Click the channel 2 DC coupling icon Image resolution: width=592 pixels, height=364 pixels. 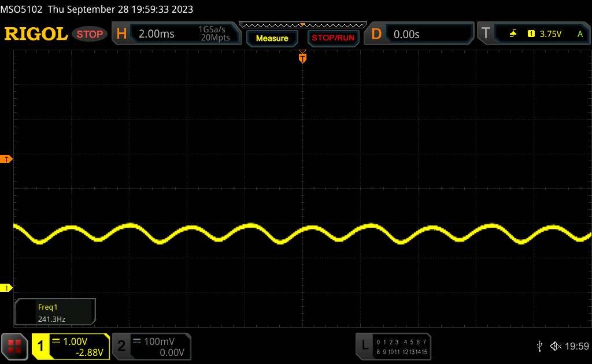[136, 341]
